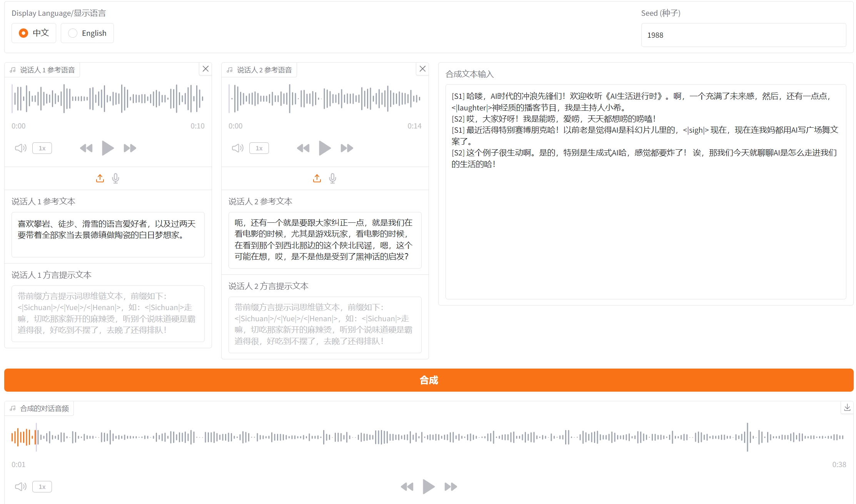The image size is (856, 504).
Task: Upload audio file for speaker 2
Action: 317,178
